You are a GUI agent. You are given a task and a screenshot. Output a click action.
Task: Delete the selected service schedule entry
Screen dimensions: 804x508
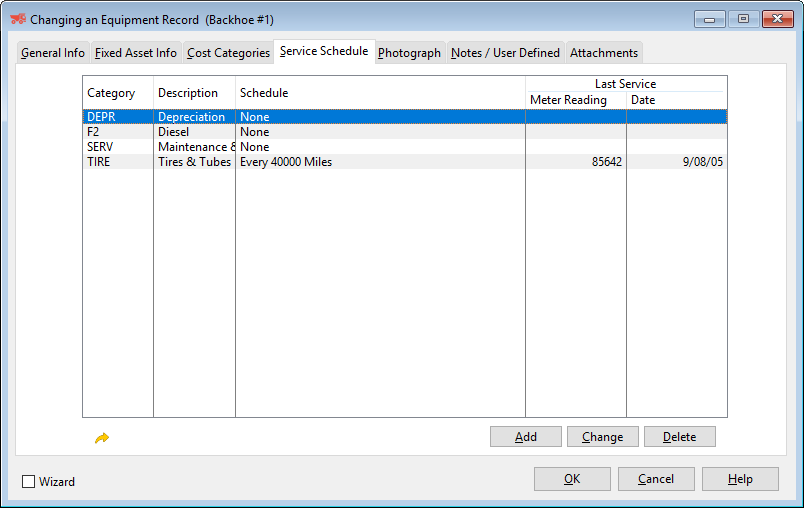[x=679, y=437]
